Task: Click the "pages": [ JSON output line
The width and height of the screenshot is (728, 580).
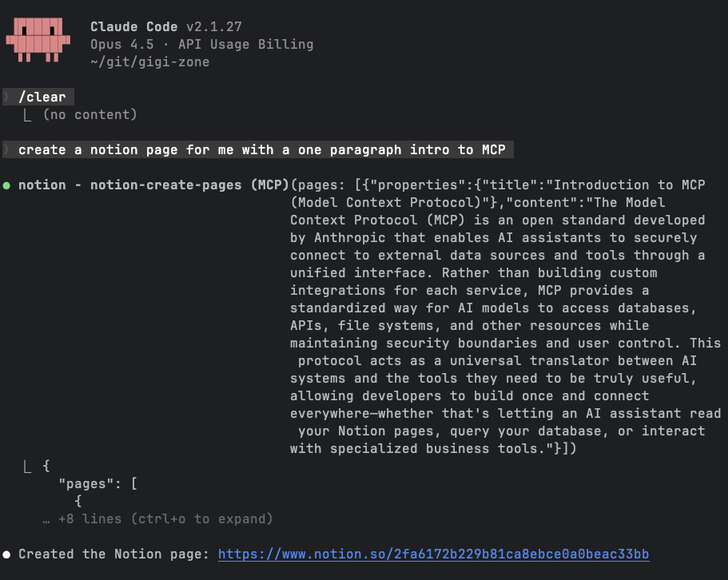Action: (x=99, y=484)
